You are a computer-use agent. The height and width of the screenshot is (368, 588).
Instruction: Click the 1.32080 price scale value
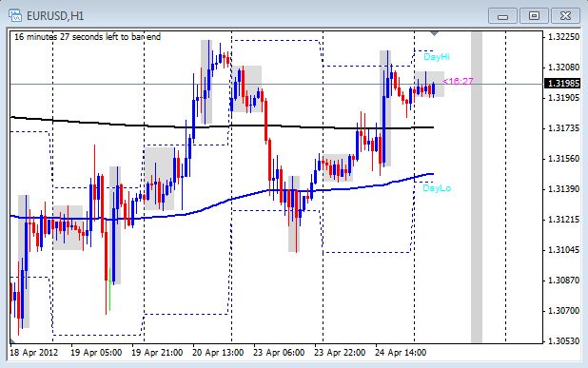tap(563, 68)
